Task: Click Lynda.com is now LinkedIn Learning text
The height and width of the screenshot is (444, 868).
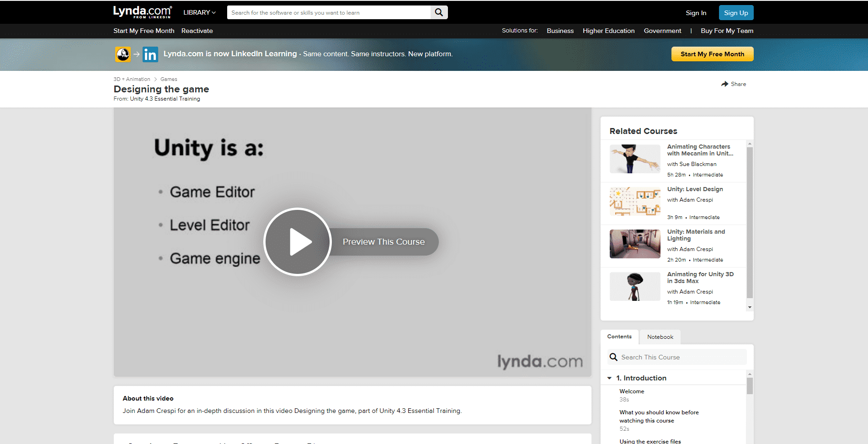Action: coord(230,54)
